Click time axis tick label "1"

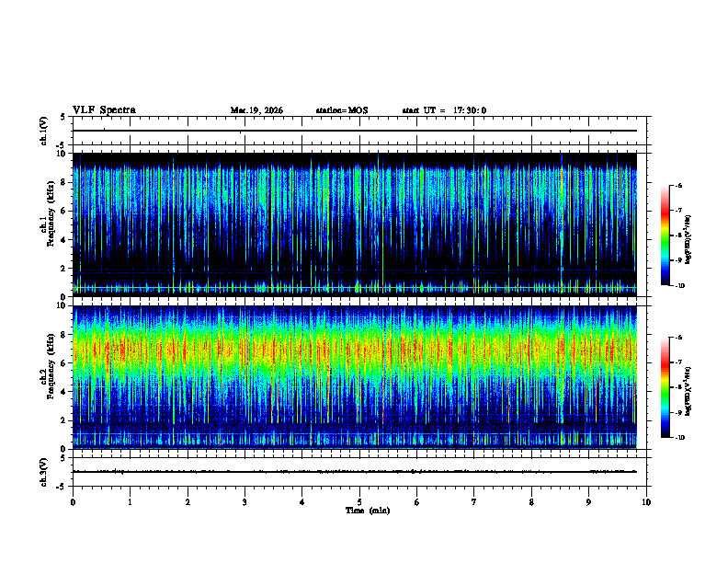pos(130,502)
